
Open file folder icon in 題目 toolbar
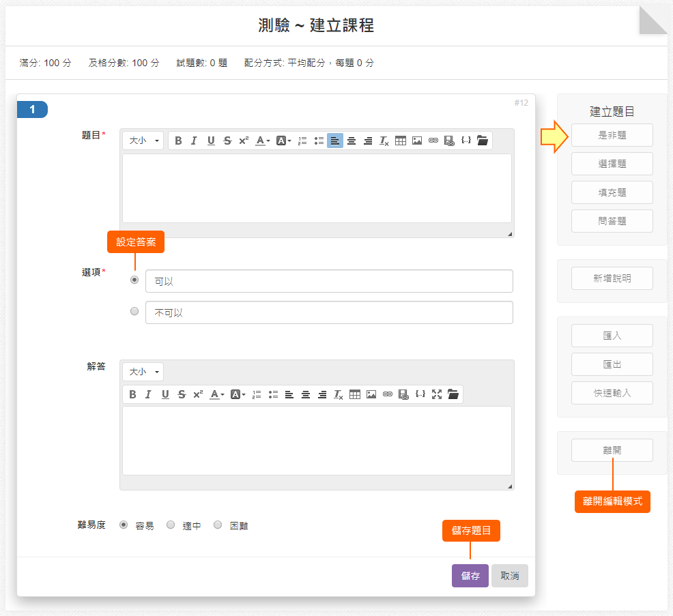pyautogui.click(x=483, y=141)
